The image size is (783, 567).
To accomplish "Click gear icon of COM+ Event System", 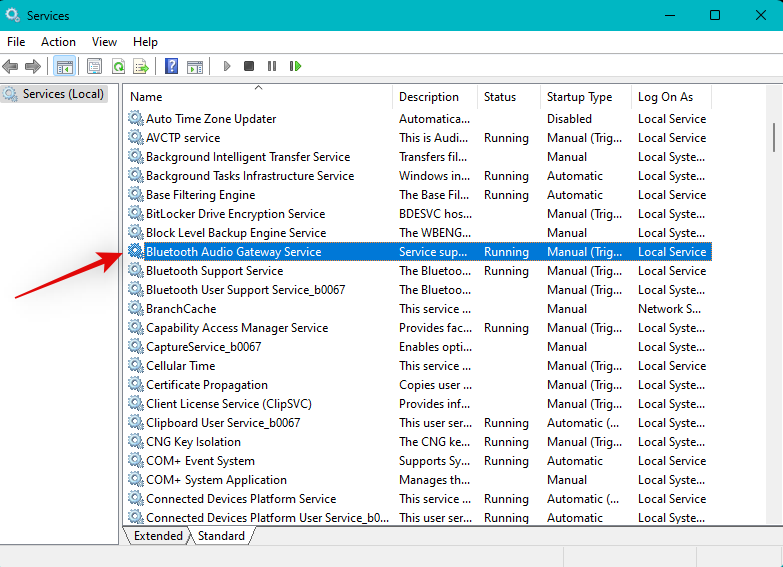I will [135, 460].
